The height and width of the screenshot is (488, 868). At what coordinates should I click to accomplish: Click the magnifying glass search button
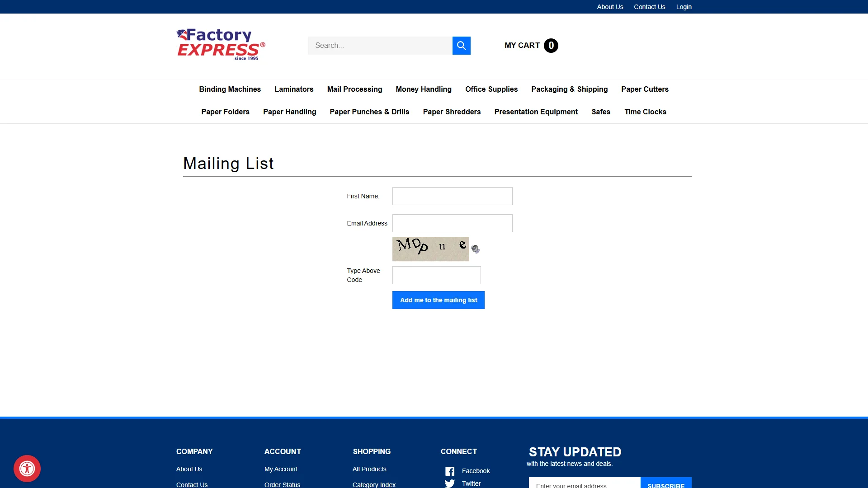(x=461, y=46)
